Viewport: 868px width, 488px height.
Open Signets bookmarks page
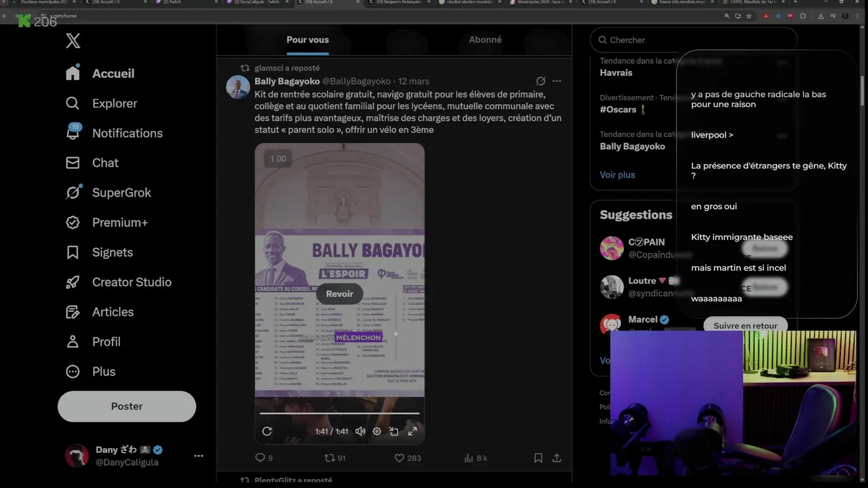click(99, 252)
